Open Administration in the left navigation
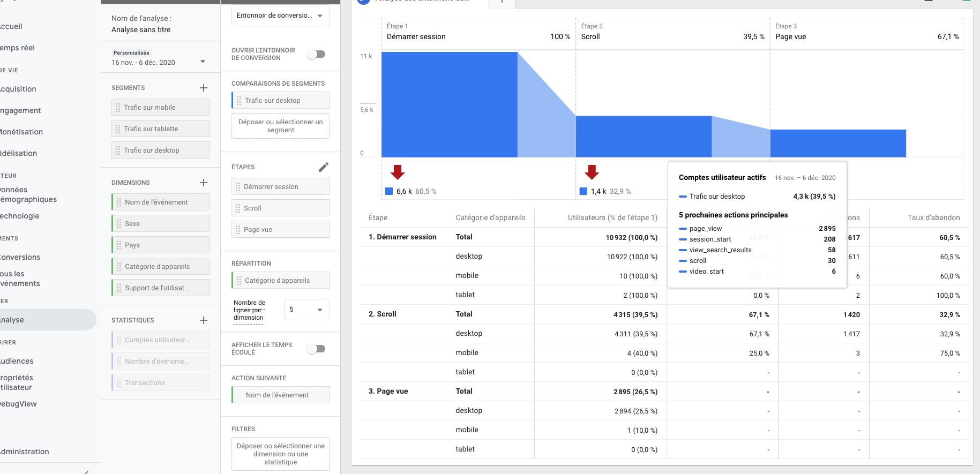 click(x=25, y=452)
